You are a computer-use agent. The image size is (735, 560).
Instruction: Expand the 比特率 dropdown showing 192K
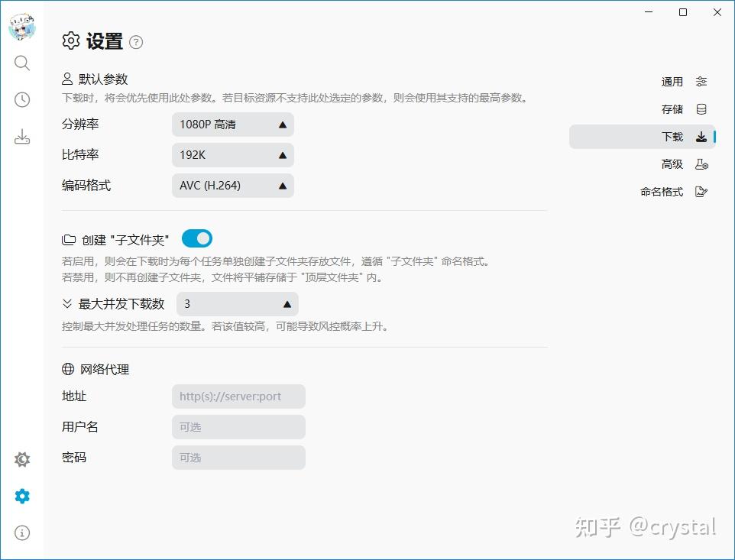(x=232, y=154)
